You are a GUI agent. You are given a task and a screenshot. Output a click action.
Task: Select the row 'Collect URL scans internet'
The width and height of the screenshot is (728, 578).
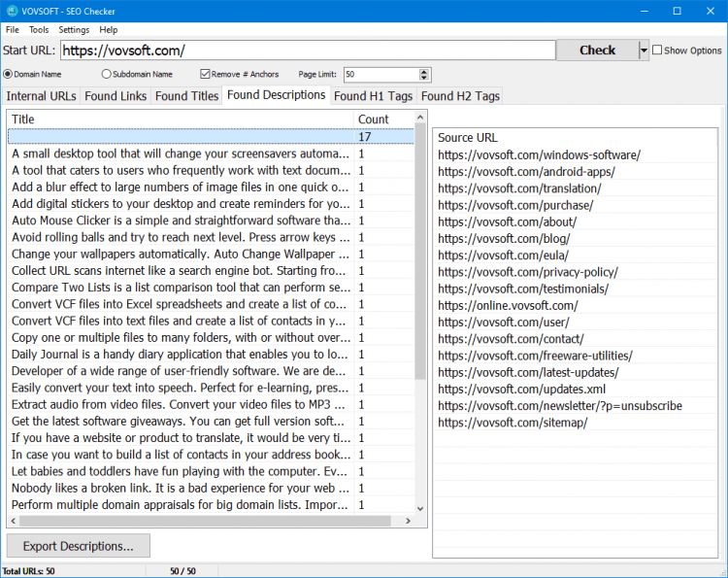211,271
